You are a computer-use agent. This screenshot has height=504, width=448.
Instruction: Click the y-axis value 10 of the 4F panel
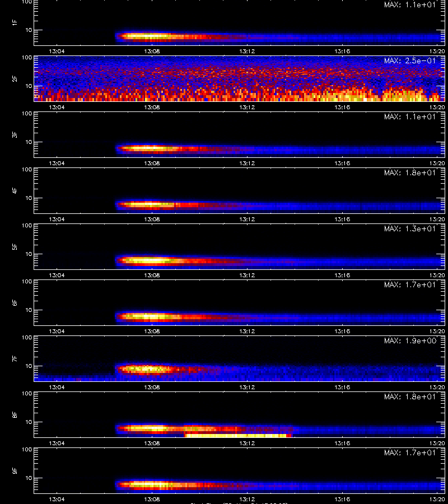tap(29, 198)
